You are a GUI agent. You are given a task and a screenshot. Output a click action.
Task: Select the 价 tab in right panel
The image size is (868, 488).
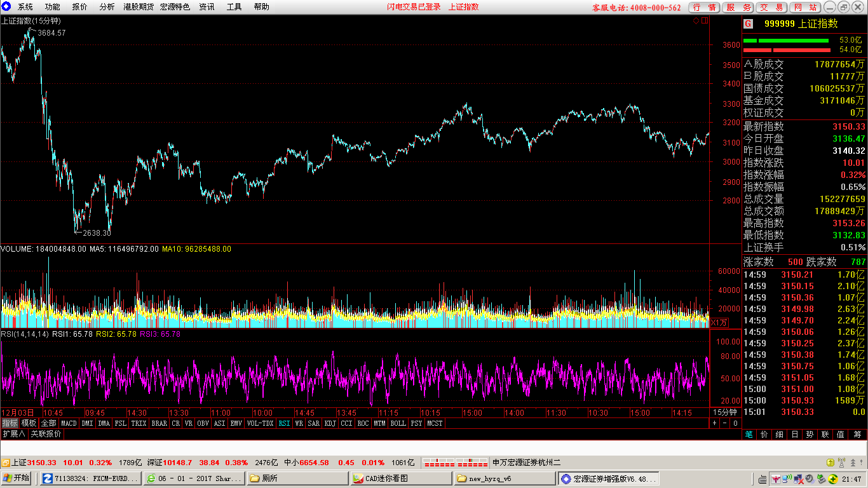click(x=764, y=435)
